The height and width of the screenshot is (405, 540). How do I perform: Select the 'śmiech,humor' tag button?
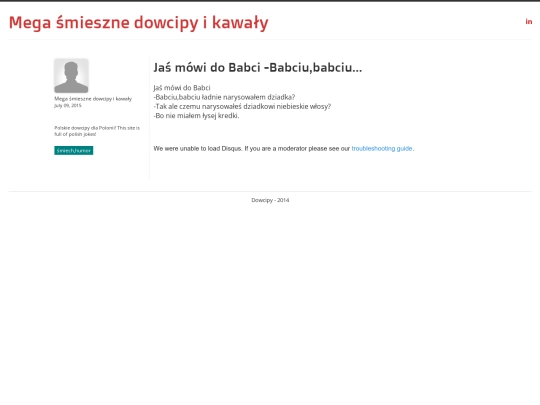pos(74,150)
